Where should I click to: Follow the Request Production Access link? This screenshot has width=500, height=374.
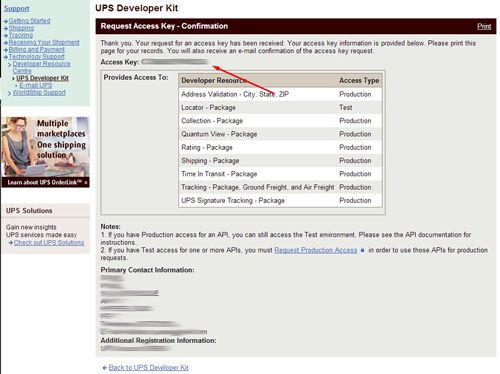point(316,250)
